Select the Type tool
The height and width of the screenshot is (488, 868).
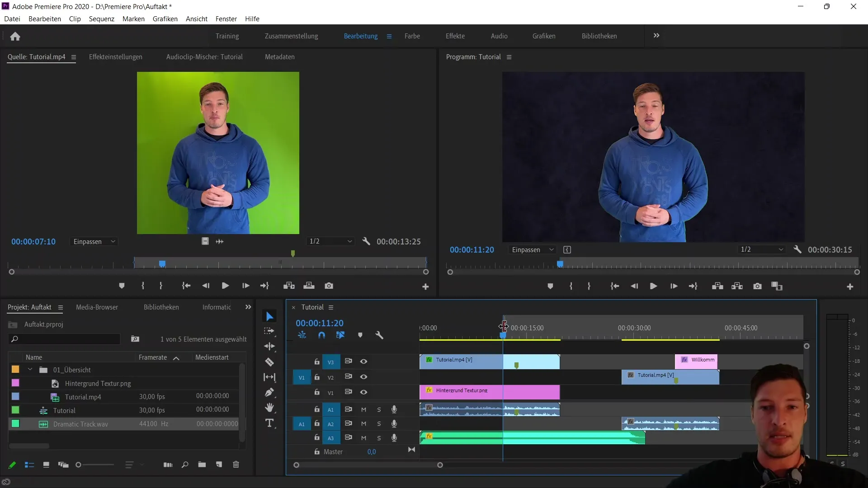[x=269, y=423]
